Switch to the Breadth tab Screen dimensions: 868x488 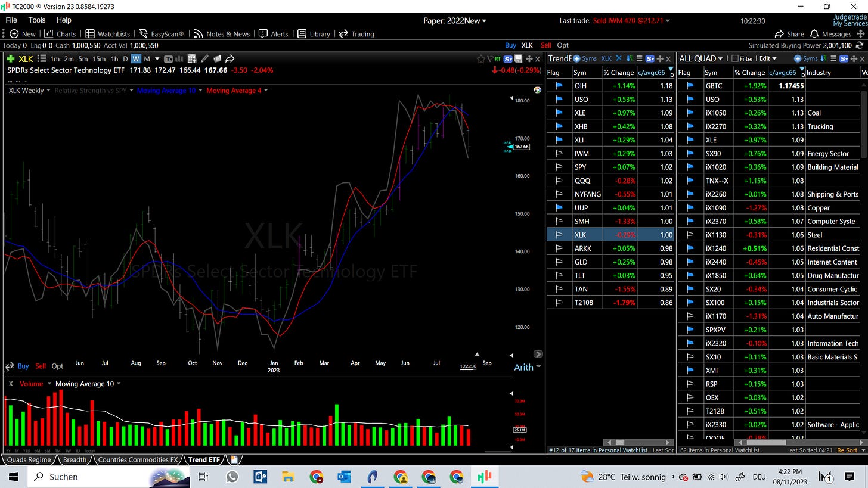click(x=75, y=460)
